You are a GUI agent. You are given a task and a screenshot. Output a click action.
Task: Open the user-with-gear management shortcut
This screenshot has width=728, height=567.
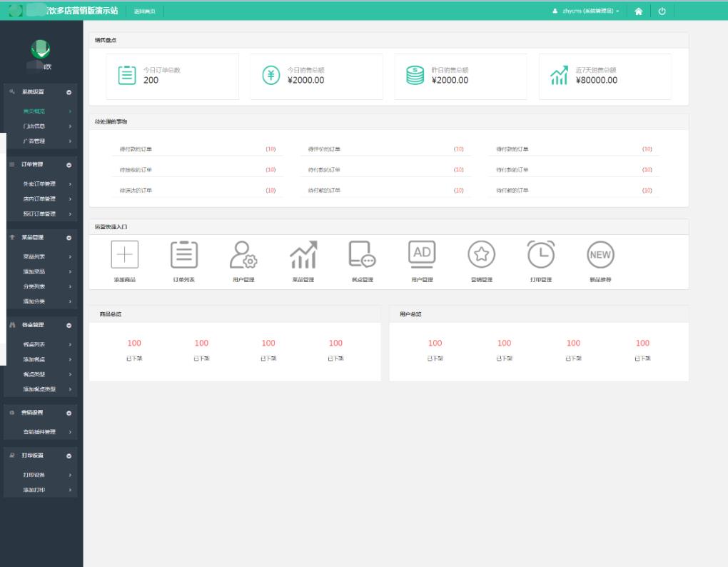pos(243,254)
